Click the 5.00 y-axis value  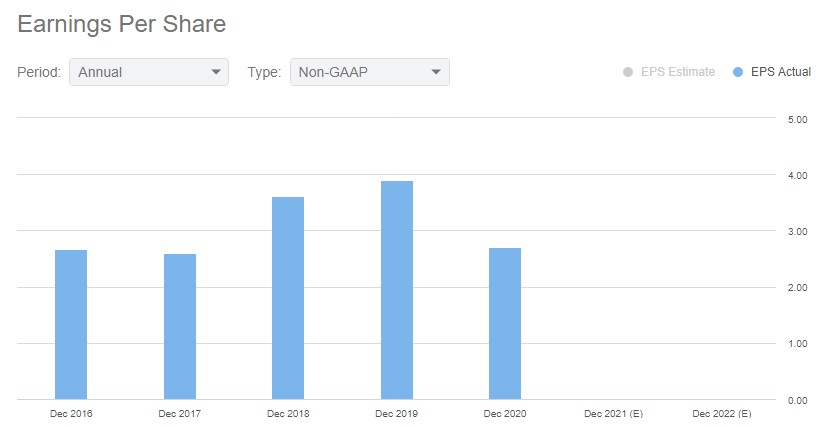click(x=798, y=119)
